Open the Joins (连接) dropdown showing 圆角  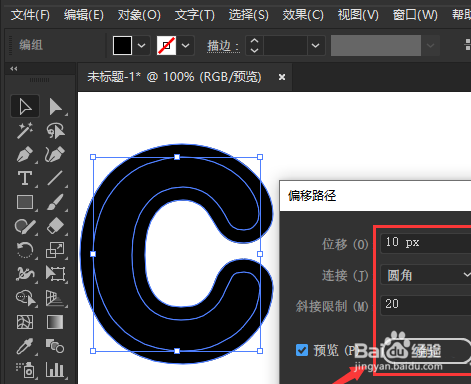426,275
